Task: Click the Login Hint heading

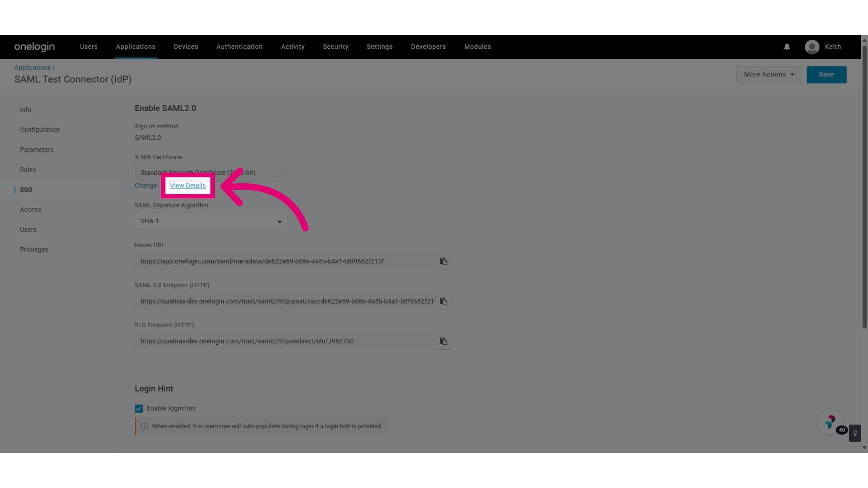Action: [x=154, y=389]
